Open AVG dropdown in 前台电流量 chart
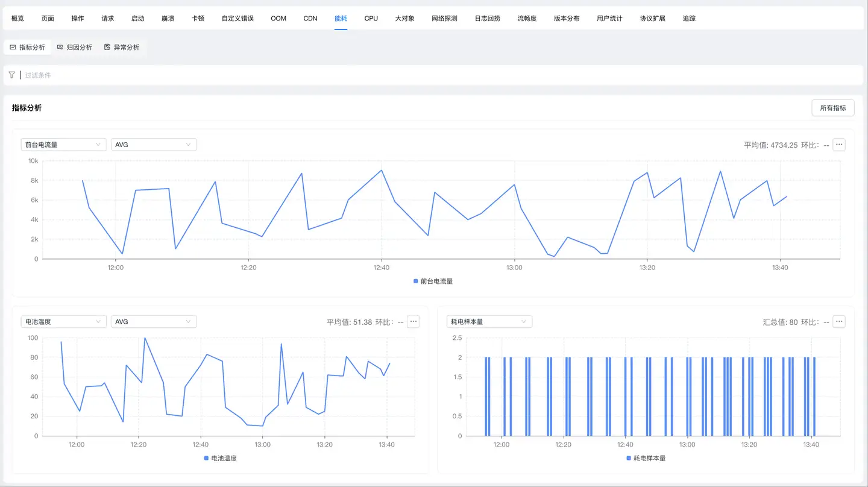 154,145
